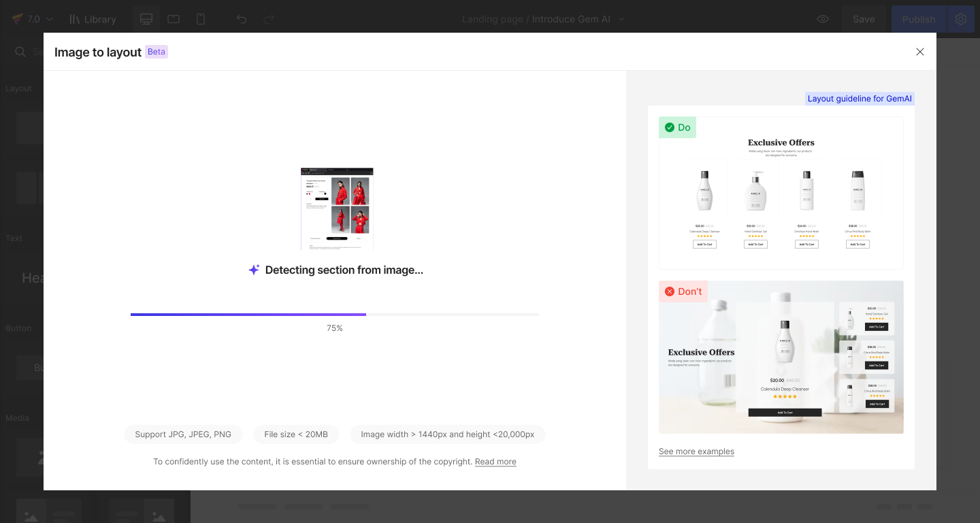Click the Landing page breadcrumb text
Screen dimensions: 980x523
pyautogui.click(x=492, y=19)
